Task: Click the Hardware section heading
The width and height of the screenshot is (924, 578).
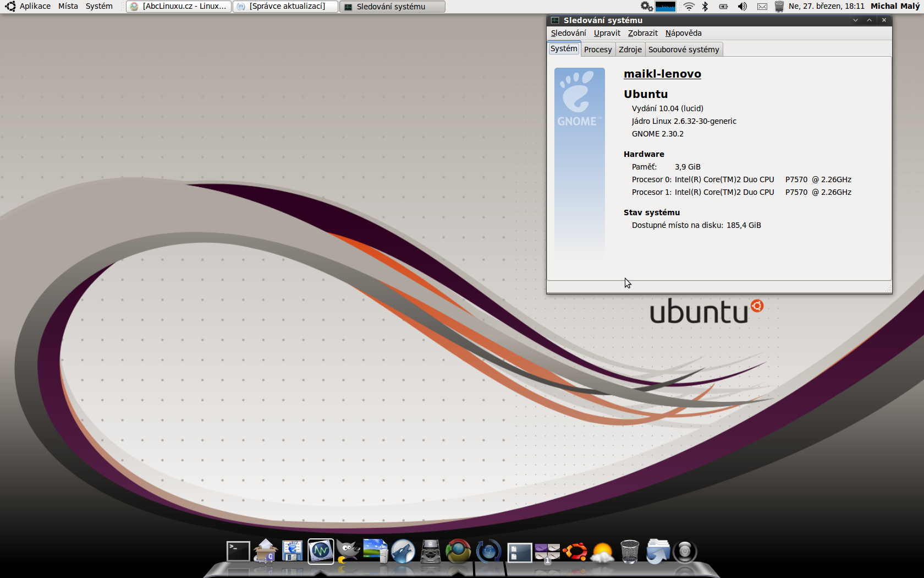Action: tap(644, 154)
